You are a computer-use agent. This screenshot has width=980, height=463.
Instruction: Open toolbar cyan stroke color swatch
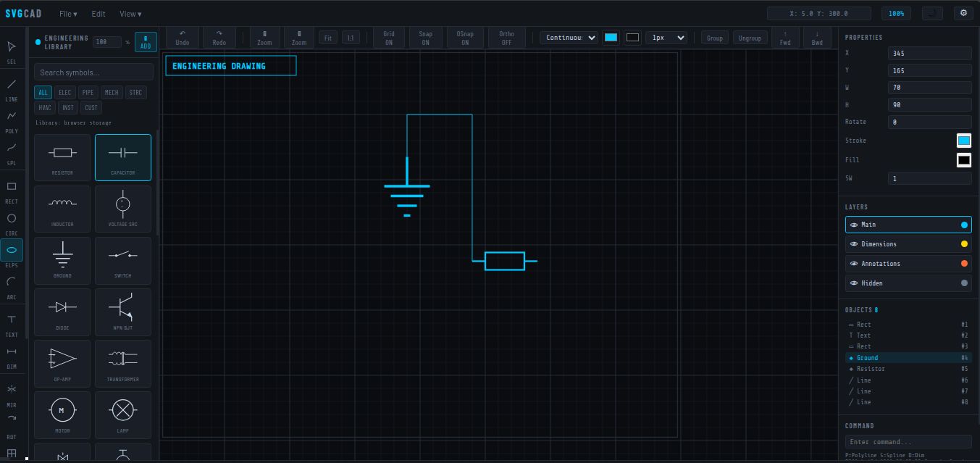(611, 38)
